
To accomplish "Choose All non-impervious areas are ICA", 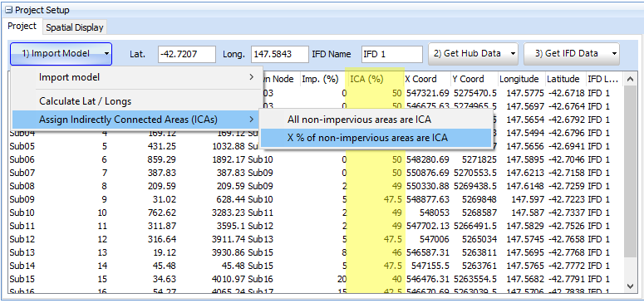I will [x=376, y=120].
